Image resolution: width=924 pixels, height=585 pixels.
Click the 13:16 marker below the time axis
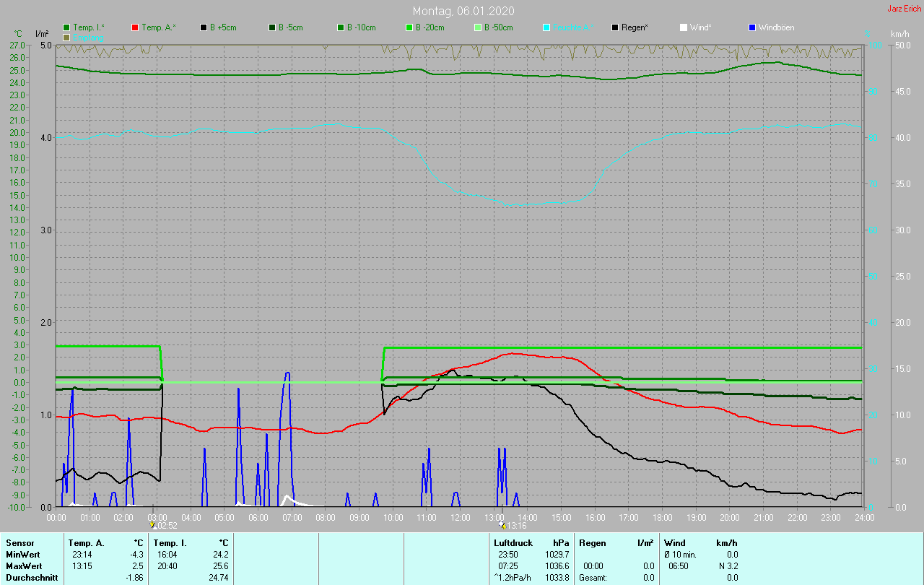[502, 525]
